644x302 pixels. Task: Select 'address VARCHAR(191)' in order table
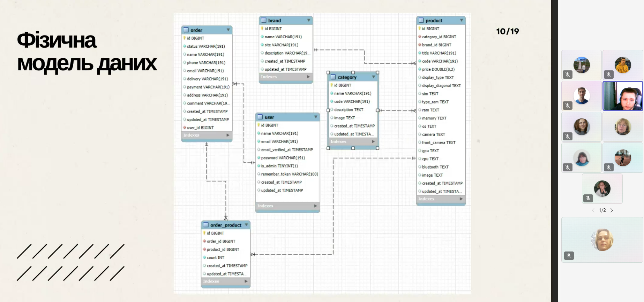207,95
